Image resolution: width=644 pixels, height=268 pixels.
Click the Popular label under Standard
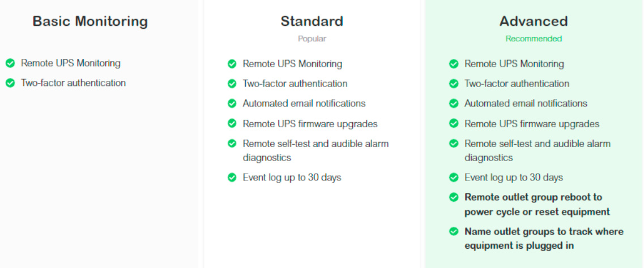(x=312, y=39)
